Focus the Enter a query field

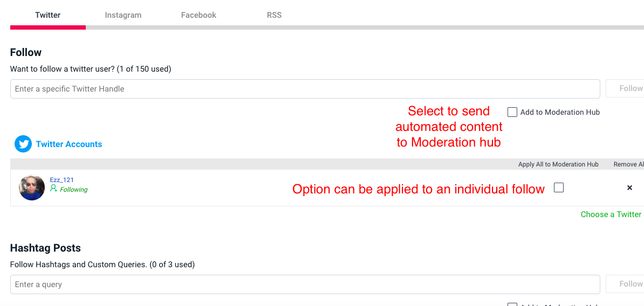point(305,284)
